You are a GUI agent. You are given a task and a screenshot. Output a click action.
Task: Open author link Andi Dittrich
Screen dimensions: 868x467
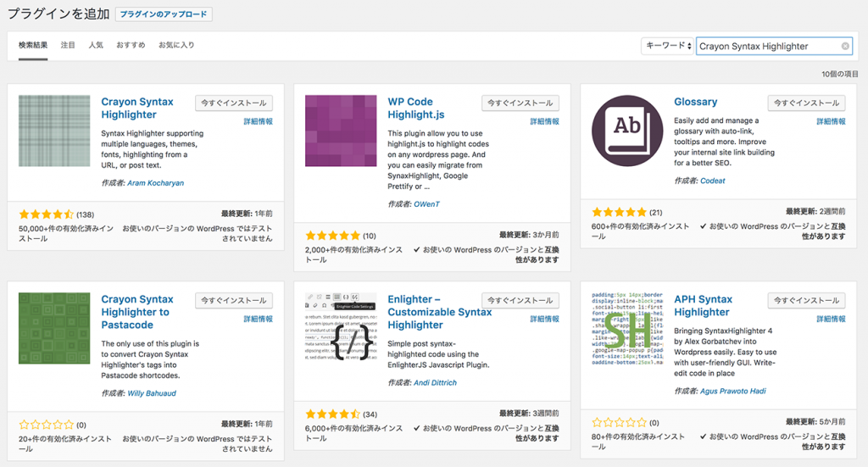[435, 383]
